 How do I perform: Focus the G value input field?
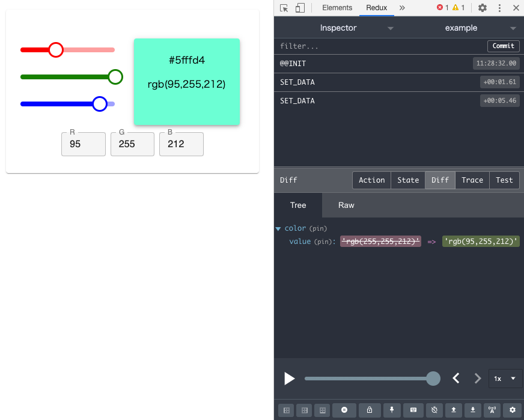click(x=132, y=144)
